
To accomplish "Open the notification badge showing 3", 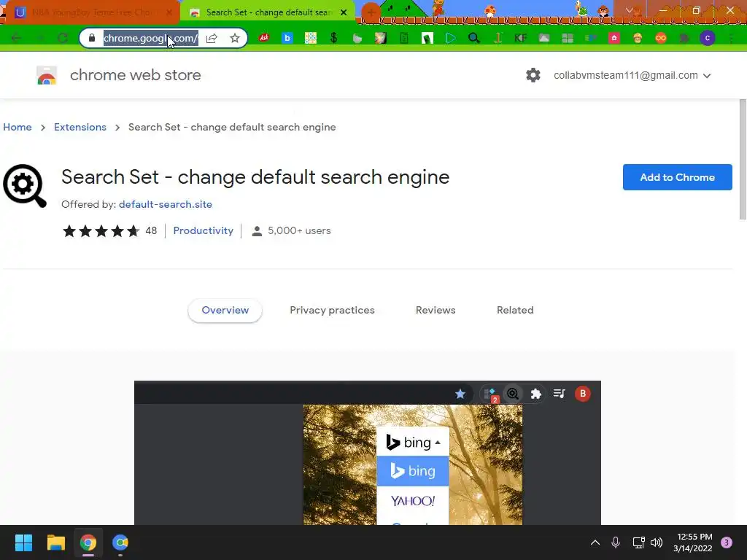I will click(x=727, y=542).
